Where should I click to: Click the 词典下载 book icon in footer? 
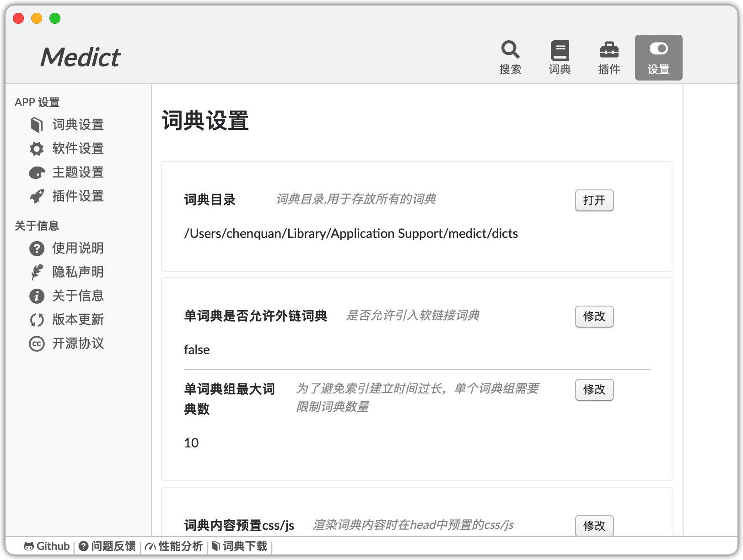(x=216, y=546)
